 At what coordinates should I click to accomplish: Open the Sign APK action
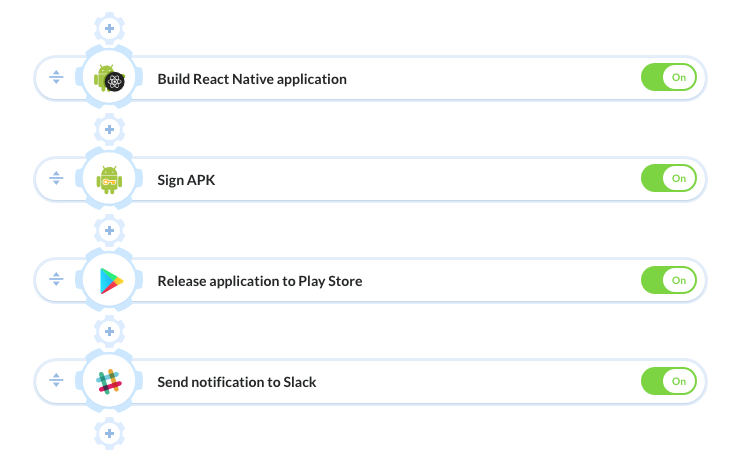[x=186, y=180]
